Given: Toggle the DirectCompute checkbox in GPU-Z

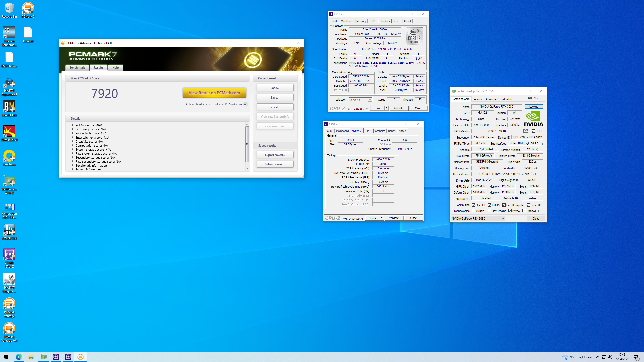Looking at the screenshot, I should (504, 205).
